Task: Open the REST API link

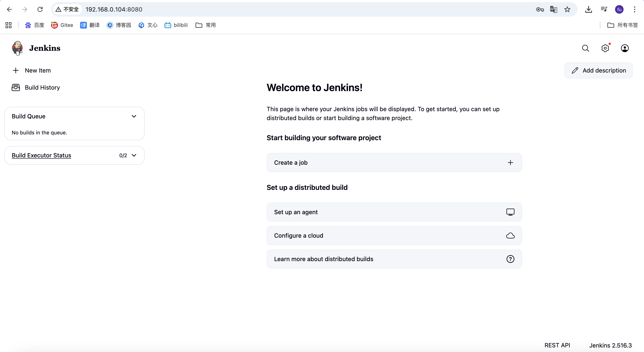Action: click(558, 345)
